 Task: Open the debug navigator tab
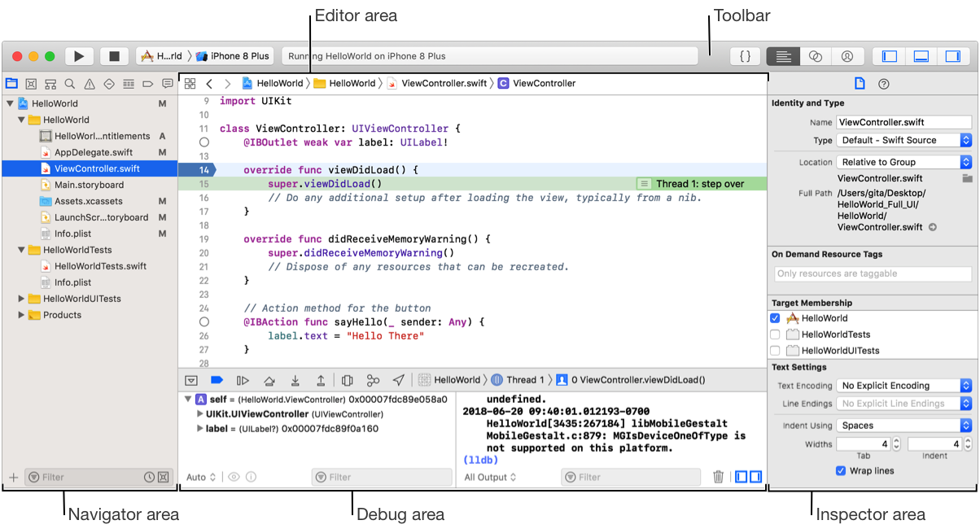click(x=129, y=84)
